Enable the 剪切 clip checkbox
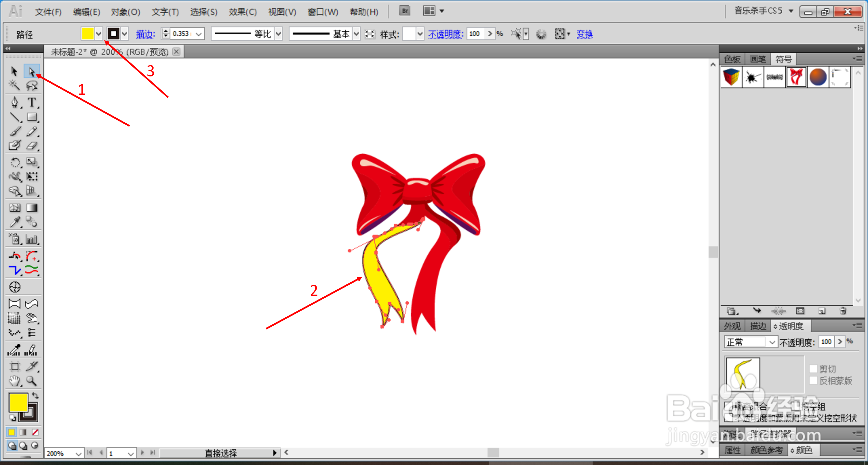Viewport: 868px width, 465px height. 813,369
